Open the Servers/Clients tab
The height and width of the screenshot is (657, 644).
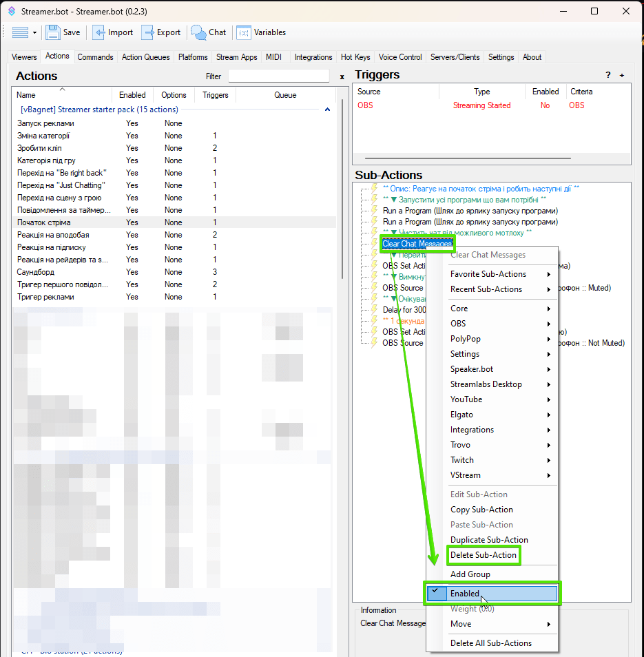455,57
